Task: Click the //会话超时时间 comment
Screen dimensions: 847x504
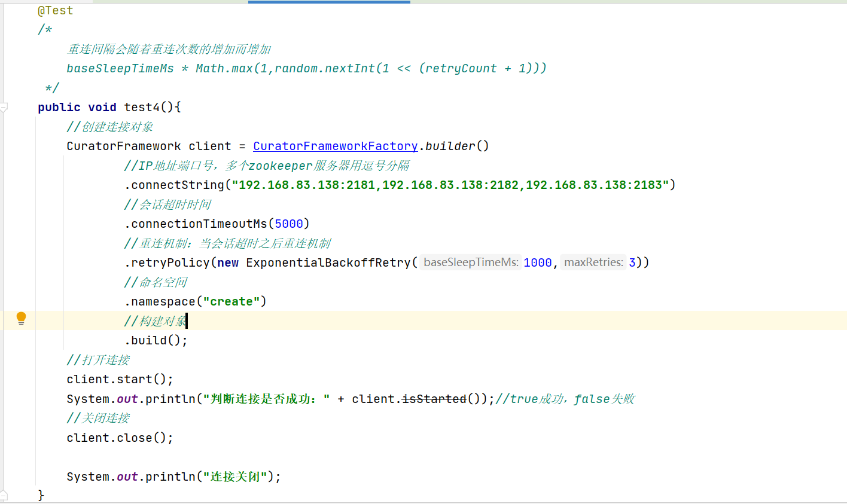Action: click(167, 204)
